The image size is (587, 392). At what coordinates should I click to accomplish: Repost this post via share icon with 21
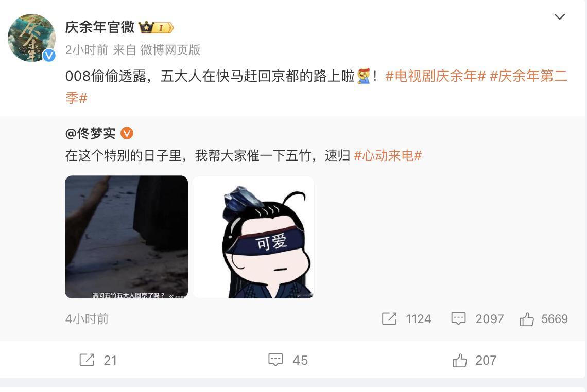pos(87,360)
